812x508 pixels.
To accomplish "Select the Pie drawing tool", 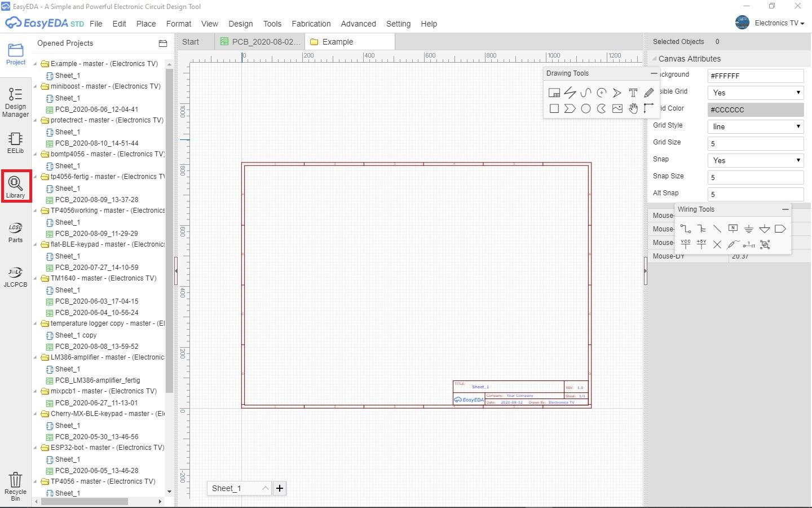I will 602,108.
